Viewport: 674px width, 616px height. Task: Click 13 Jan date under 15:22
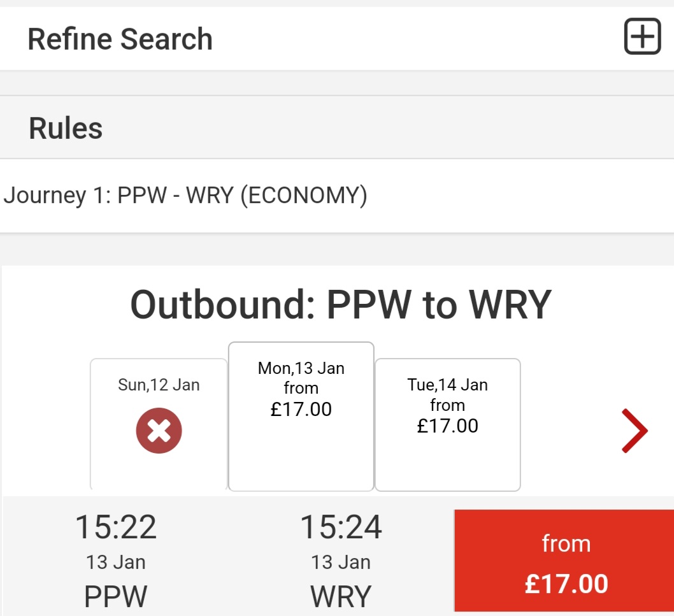116,562
